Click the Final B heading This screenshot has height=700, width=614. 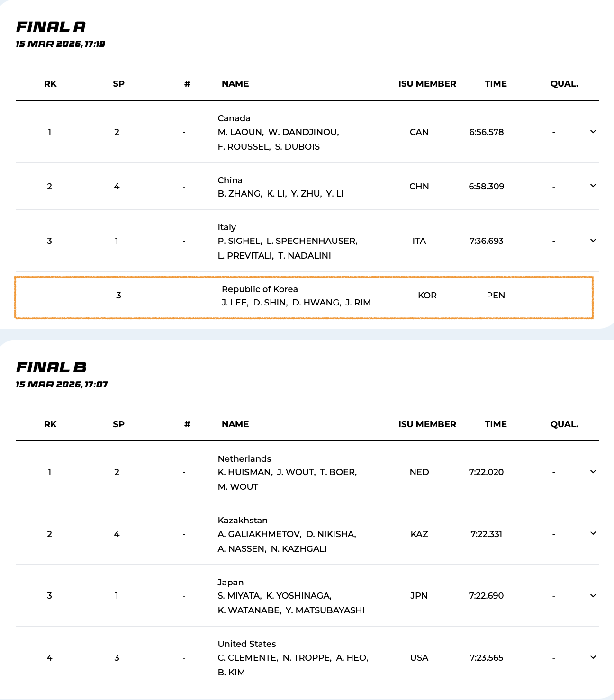(x=52, y=367)
